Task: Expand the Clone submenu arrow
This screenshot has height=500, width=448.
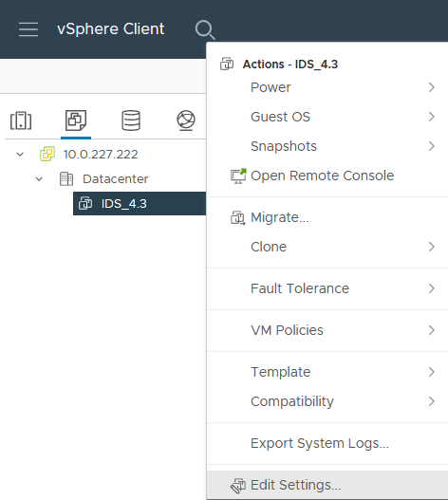Action: click(x=432, y=247)
